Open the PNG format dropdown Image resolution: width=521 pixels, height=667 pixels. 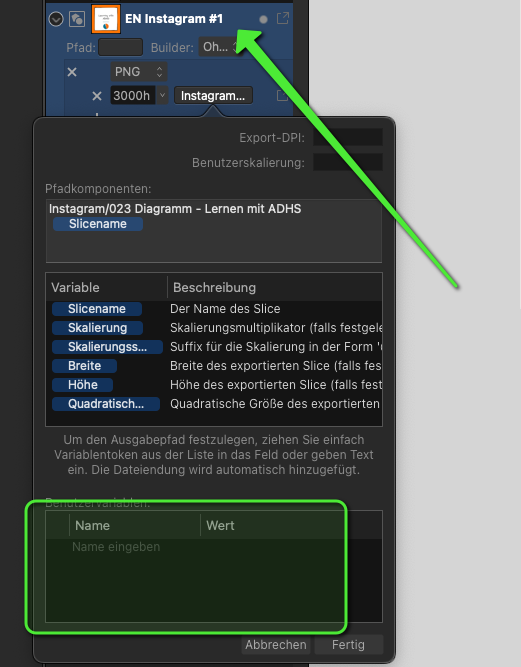pos(139,71)
